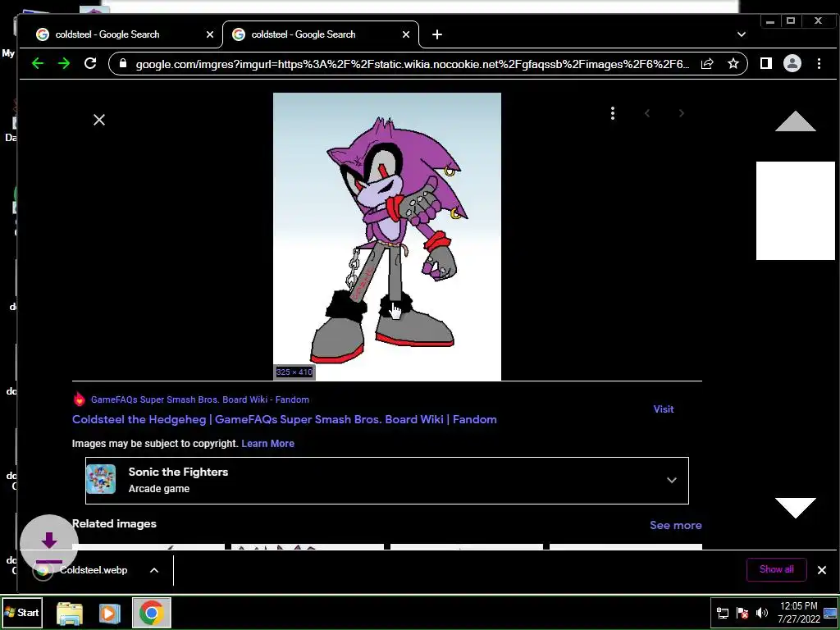This screenshot has height=630, width=840.
Task: Switch to the first coldsteel Google Search tab
Action: pos(120,34)
